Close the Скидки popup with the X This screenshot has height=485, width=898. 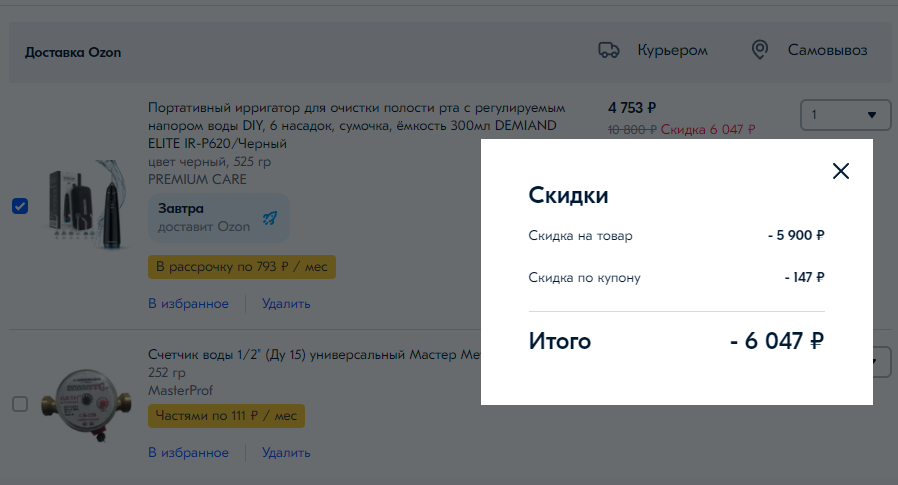841,171
